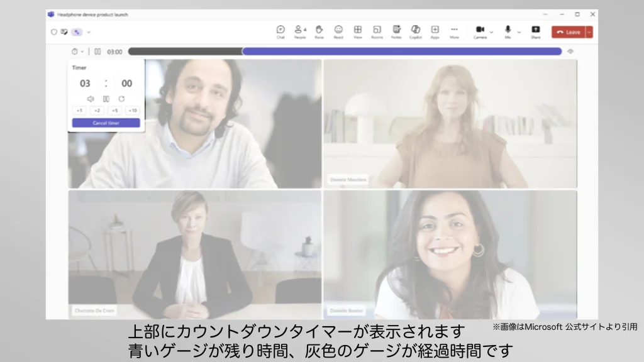The width and height of the screenshot is (644, 362).
Task: Add 5 minutes with +5 button
Action: click(114, 111)
